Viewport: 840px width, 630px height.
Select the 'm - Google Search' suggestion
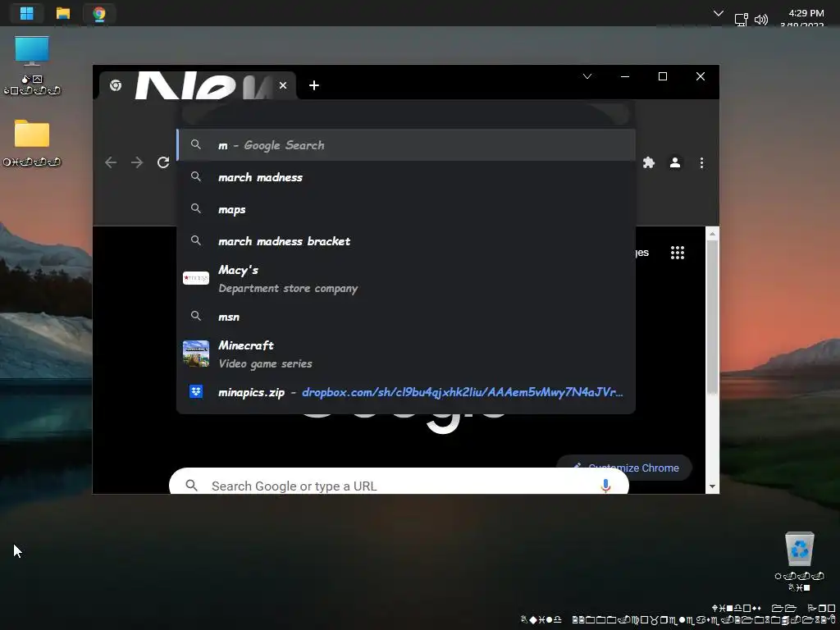[x=406, y=145]
